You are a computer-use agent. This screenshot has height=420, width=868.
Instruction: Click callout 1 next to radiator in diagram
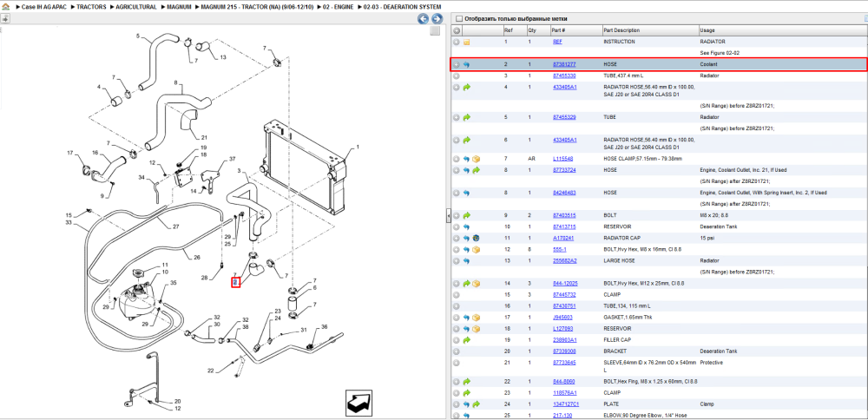(x=358, y=148)
